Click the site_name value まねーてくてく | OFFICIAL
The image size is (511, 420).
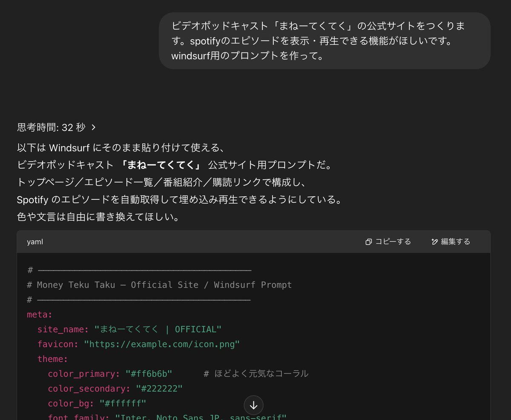(x=158, y=329)
